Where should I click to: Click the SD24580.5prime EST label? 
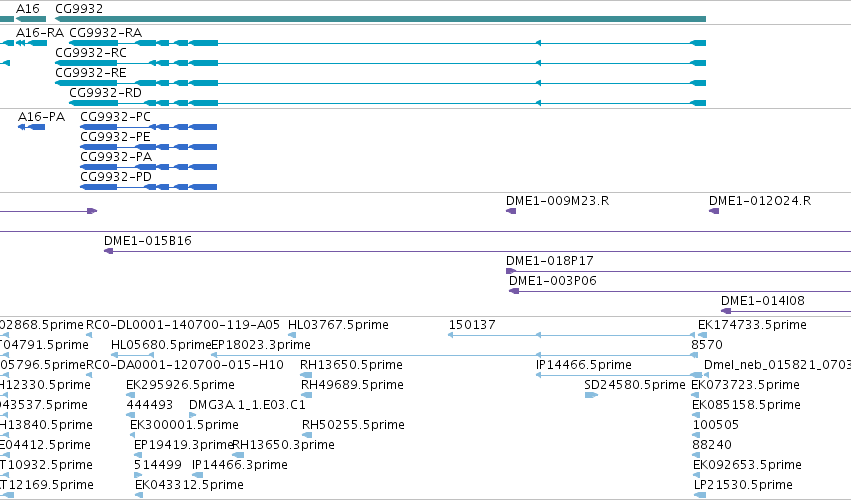click(x=635, y=385)
